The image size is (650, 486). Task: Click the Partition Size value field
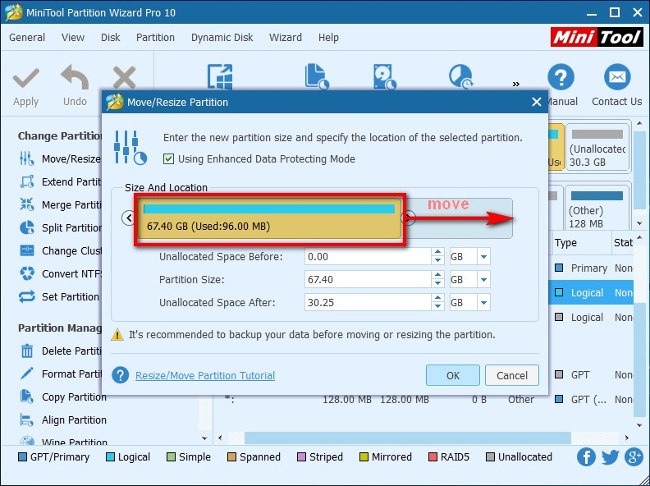point(368,279)
